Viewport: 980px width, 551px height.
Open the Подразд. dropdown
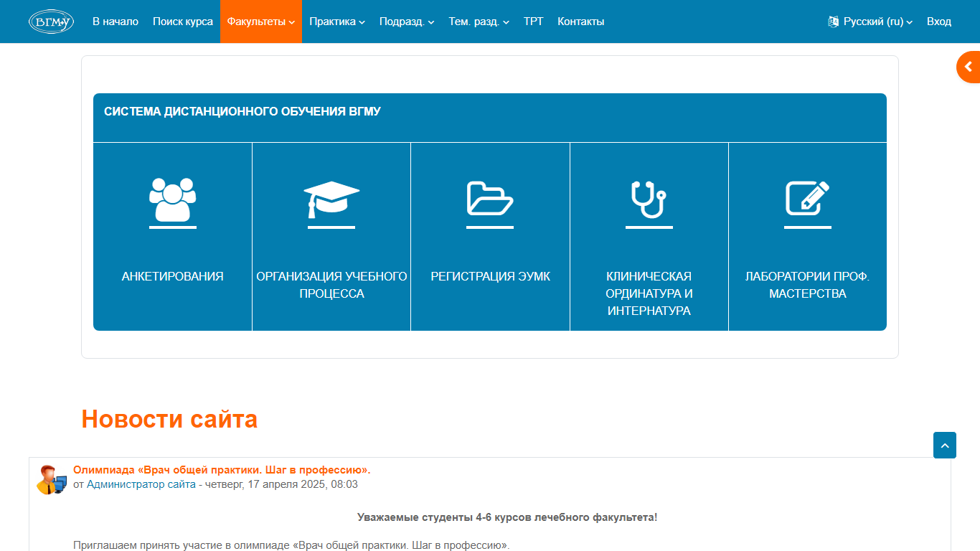coord(407,22)
